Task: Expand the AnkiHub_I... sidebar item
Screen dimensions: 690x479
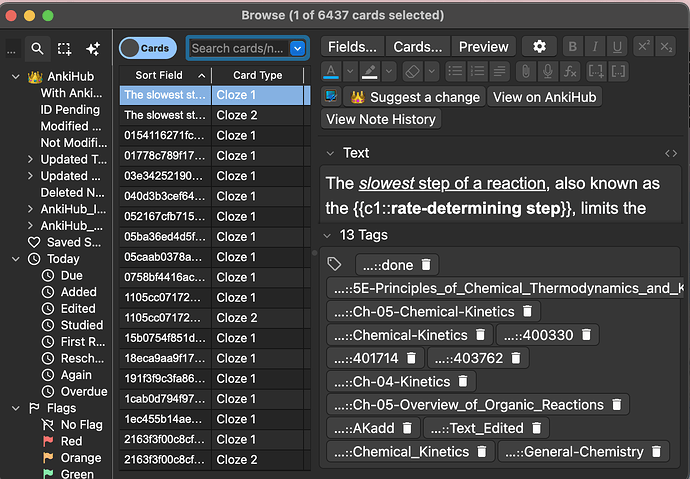Action: point(30,209)
